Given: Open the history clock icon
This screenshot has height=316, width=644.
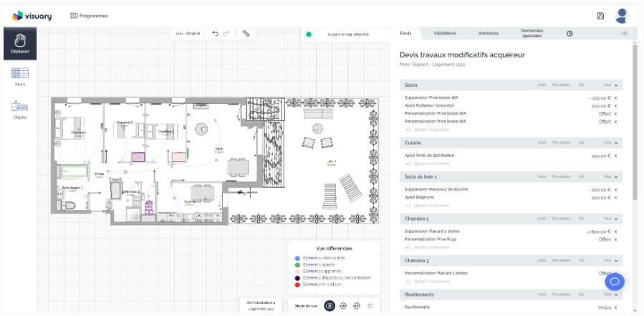Looking at the screenshot, I should tap(569, 34).
